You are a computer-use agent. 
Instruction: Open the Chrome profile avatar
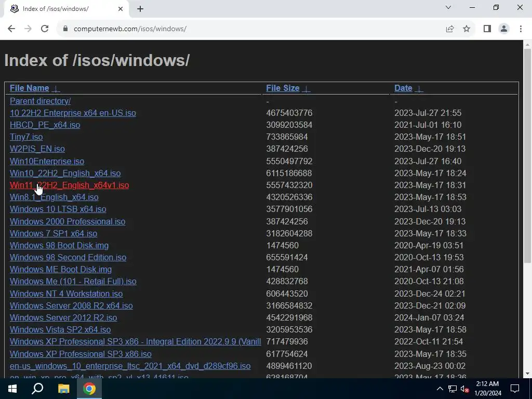504,29
